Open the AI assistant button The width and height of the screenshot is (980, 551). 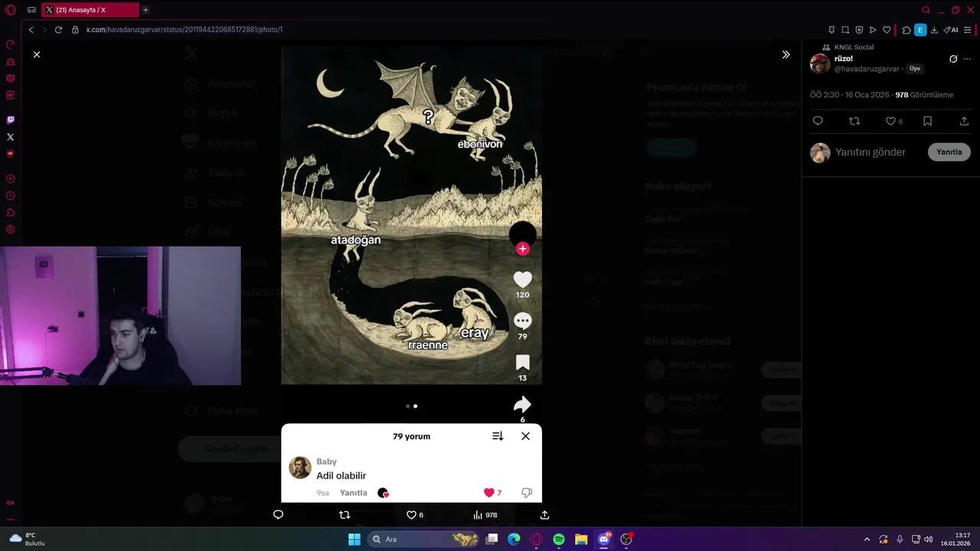point(951,30)
